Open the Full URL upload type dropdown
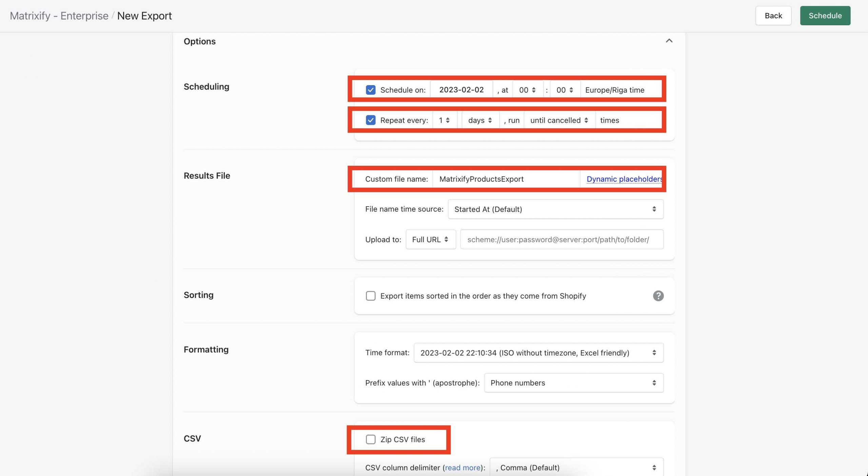Screen dimensions: 868x476 pyautogui.click(x=430, y=239)
